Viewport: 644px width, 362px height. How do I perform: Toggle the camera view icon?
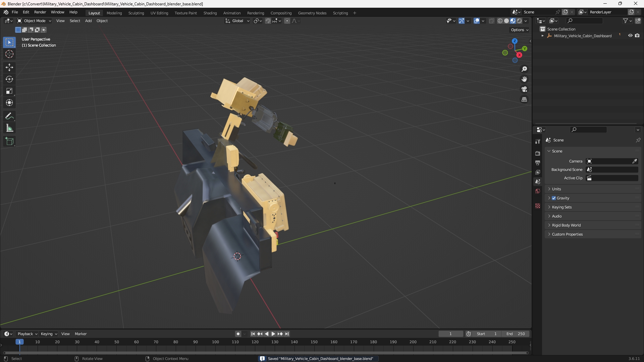tap(524, 89)
